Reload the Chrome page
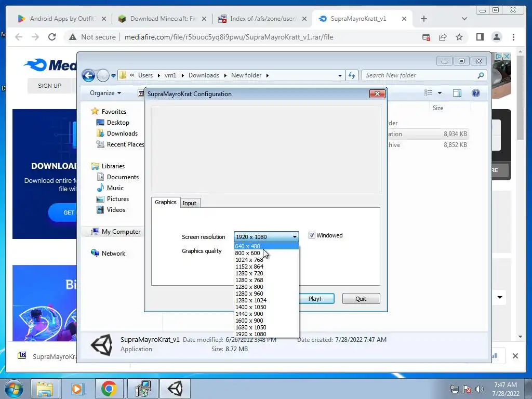532x399 pixels. coord(52,37)
